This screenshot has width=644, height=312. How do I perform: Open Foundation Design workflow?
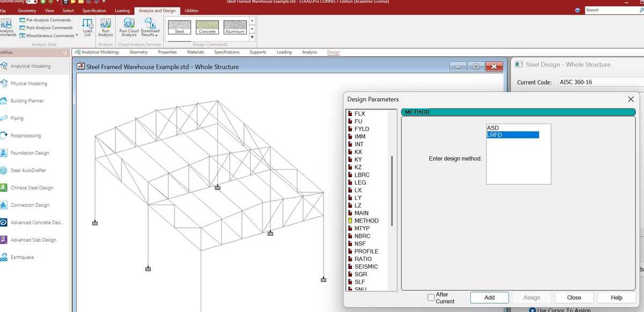pos(30,153)
